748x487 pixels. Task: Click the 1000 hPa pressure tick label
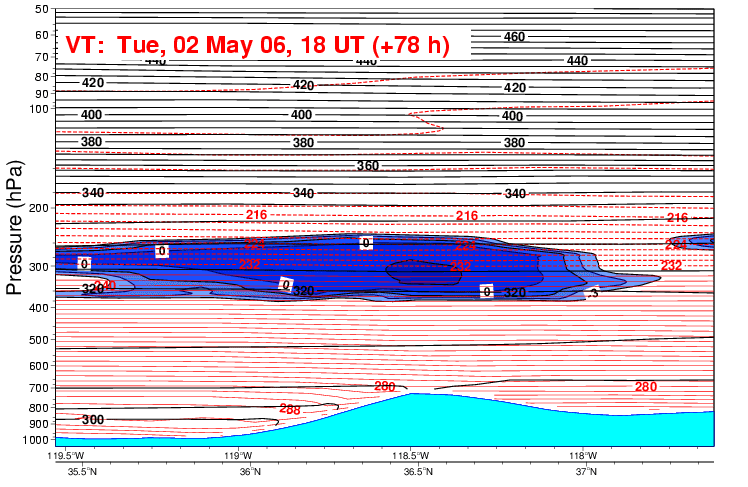click(x=34, y=439)
